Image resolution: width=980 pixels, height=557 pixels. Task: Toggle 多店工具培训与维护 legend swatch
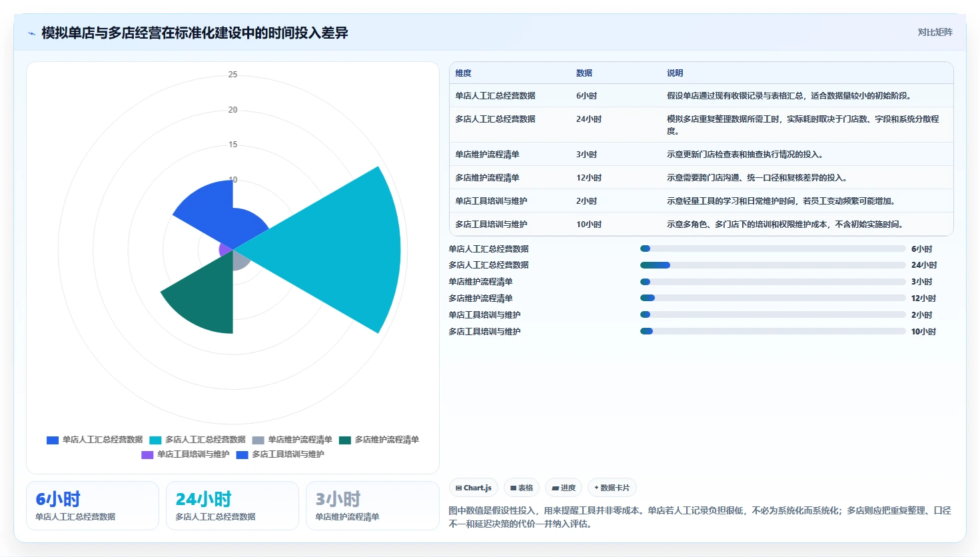(x=243, y=454)
